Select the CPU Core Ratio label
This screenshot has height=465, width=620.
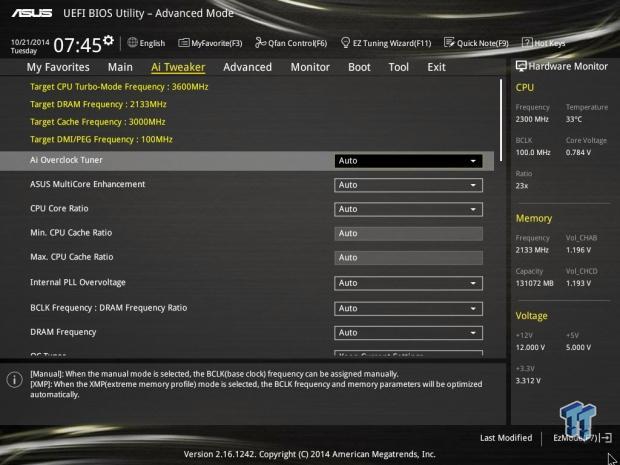[x=59, y=208]
